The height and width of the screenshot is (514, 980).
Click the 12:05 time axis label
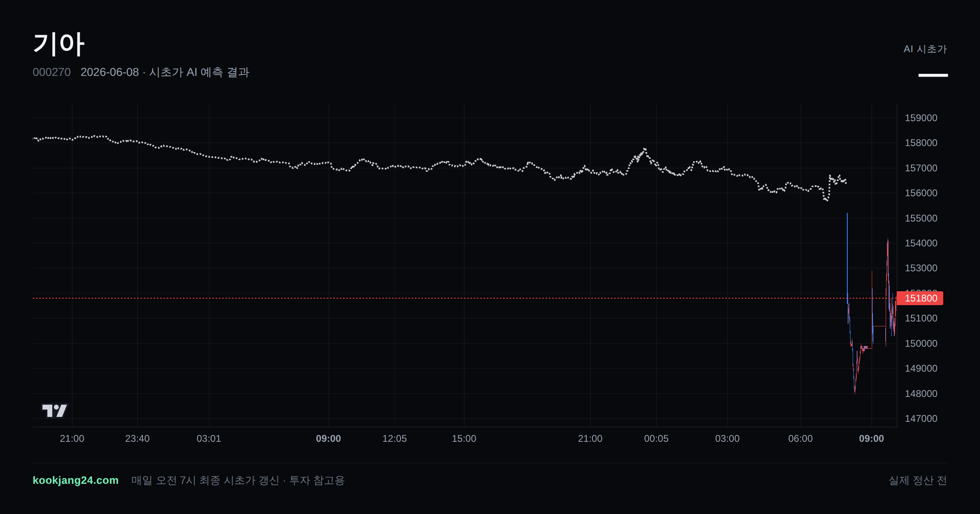394,439
